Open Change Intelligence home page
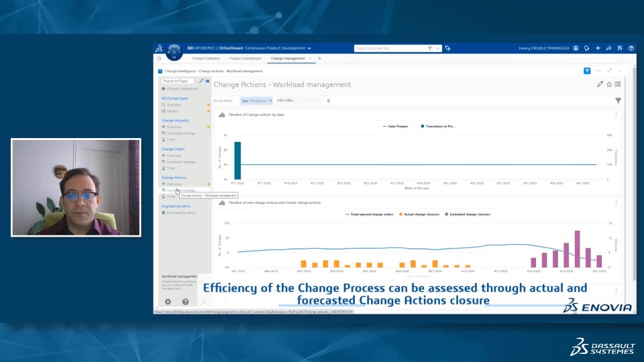Viewport: 644px width, 362px height. [180, 88]
